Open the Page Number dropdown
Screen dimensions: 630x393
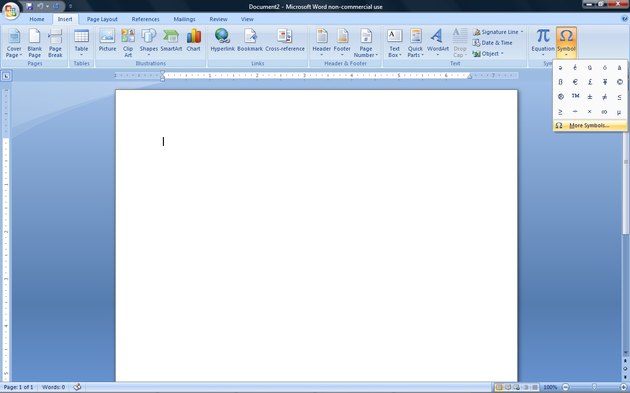(366, 43)
